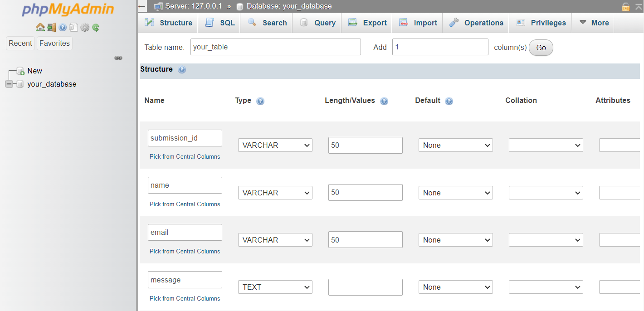Click help icon next to Length/Values header
The height and width of the screenshot is (311, 644).
point(384,101)
